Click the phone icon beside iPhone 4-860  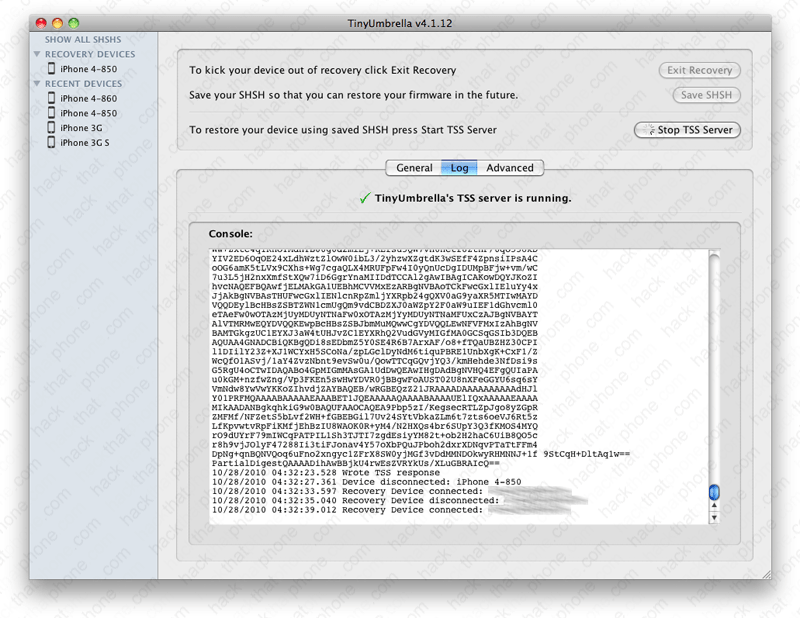(x=52, y=99)
